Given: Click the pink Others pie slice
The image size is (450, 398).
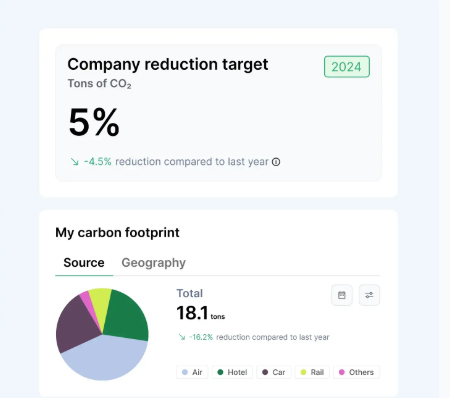Looking at the screenshot, I should click(x=87, y=299).
